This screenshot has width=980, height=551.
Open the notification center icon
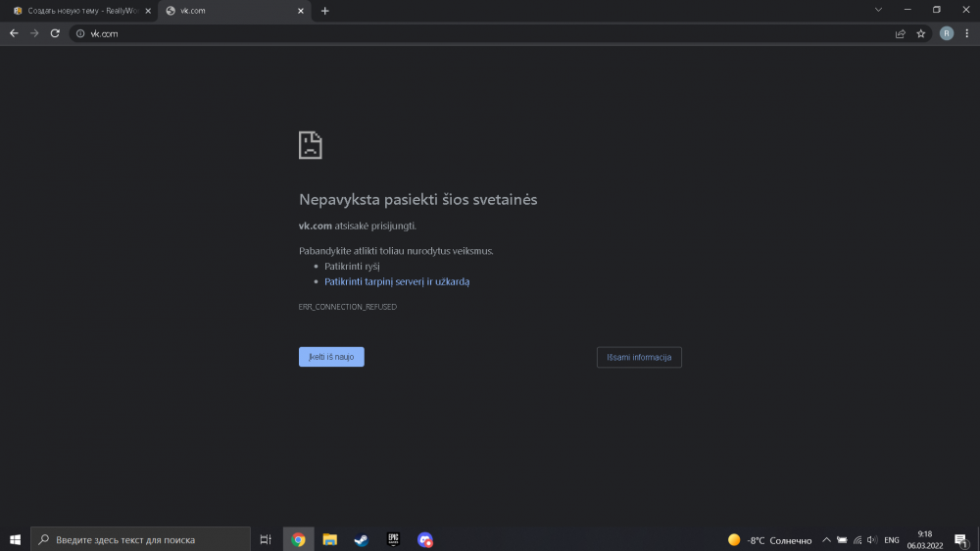pos(960,540)
